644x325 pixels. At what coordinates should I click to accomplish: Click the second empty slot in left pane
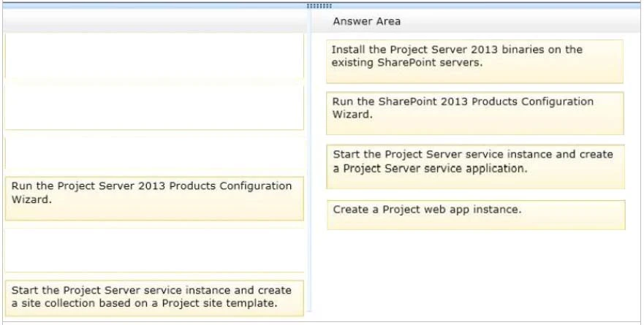pyautogui.click(x=154, y=107)
